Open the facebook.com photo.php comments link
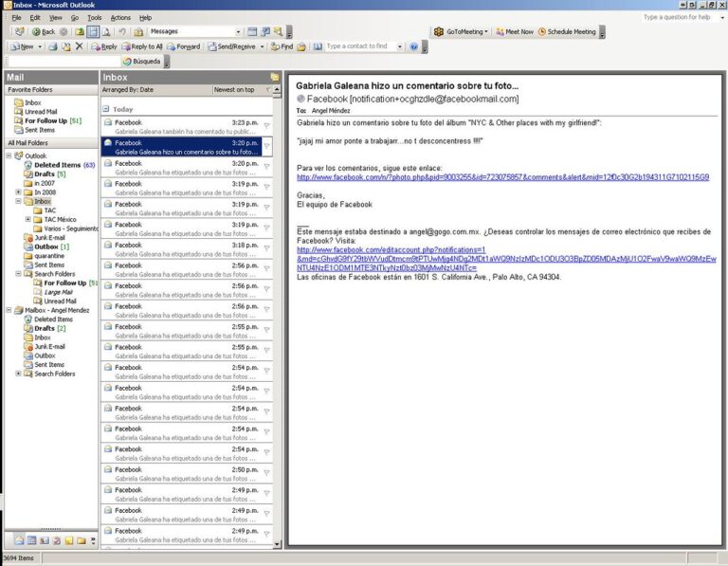The image size is (728, 566). [502, 177]
